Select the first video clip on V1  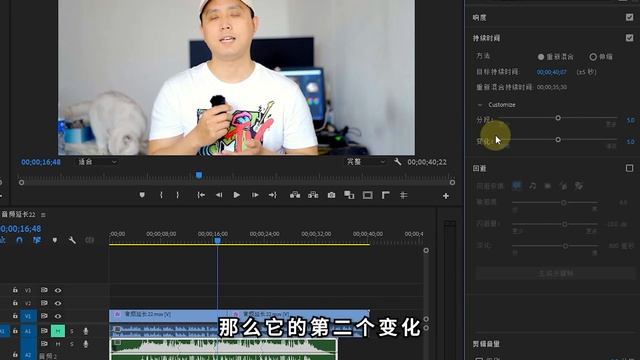168,315
